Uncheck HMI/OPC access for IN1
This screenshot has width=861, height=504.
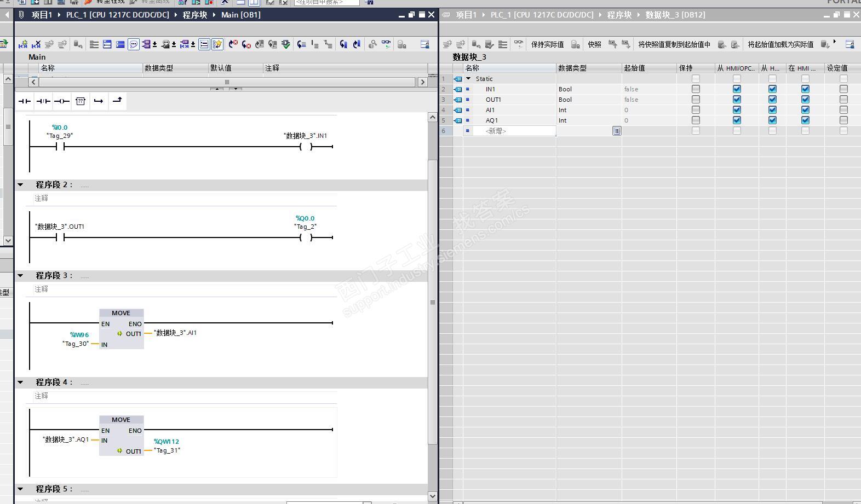click(x=737, y=89)
